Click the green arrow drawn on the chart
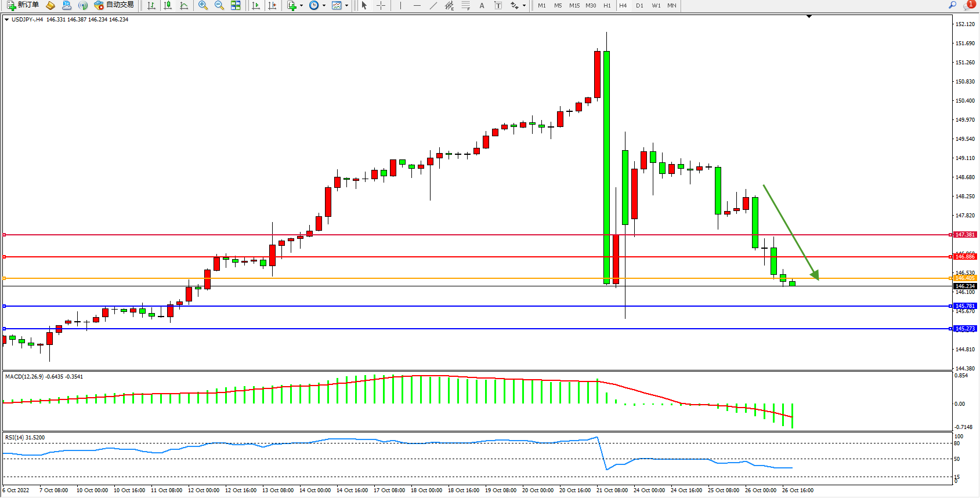The height and width of the screenshot is (498, 980). coord(790,232)
